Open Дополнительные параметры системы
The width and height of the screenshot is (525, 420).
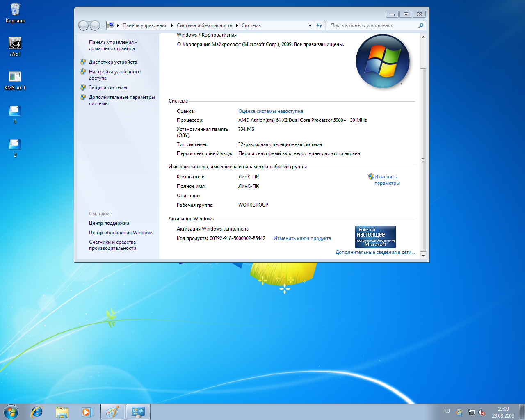click(x=122, y=100)
